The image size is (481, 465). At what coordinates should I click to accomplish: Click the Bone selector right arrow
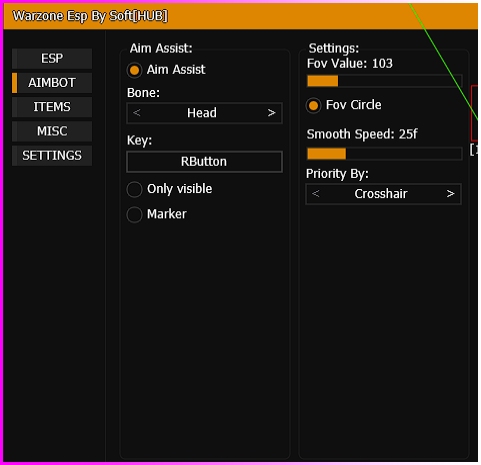272,113
